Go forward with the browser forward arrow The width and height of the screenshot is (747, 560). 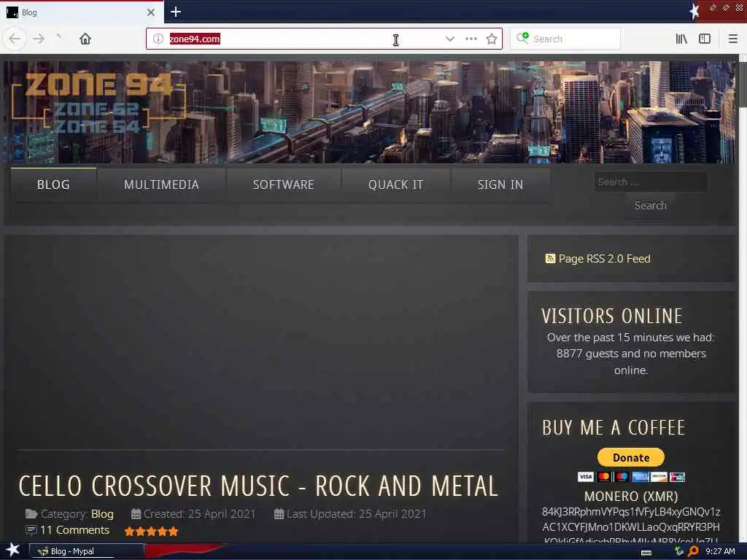[x=39, y=39]
